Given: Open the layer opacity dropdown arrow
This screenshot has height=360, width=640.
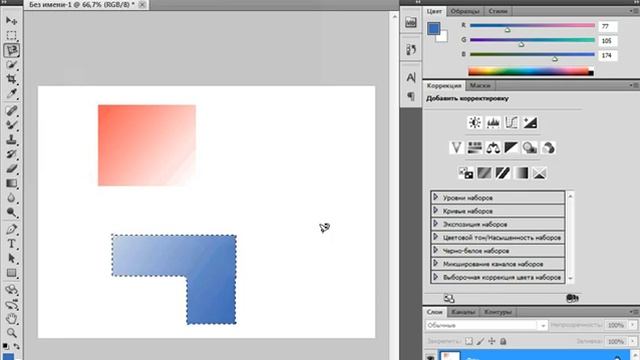Looking at the screenshot, I should click(x=633, y=325).
